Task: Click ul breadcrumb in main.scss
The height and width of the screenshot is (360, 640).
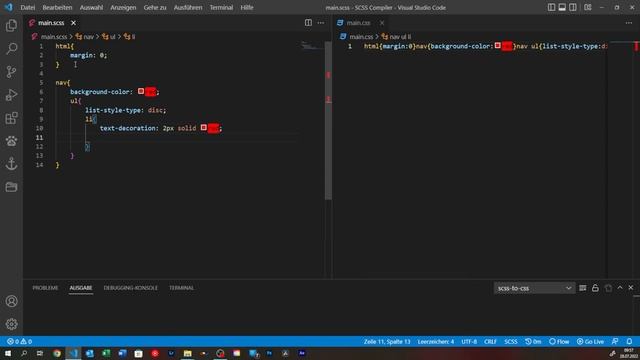Action: coord(109,37)
